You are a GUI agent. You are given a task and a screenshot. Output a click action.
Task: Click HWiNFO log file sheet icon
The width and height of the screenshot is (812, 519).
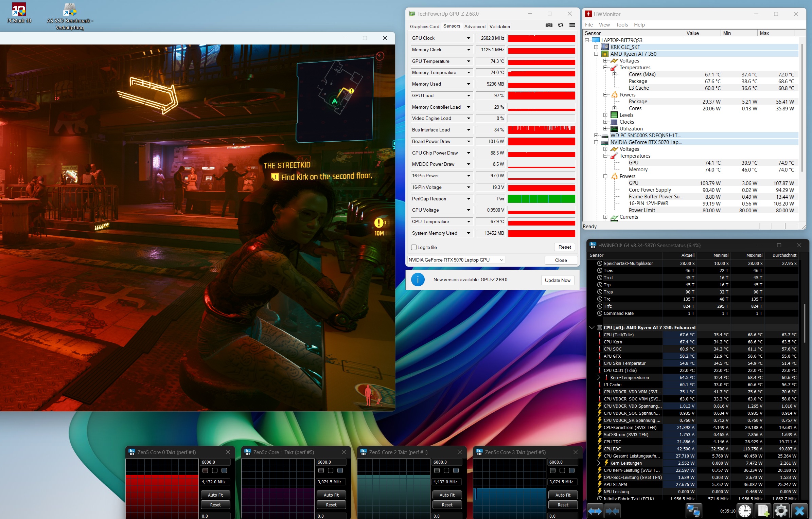pos(763,511)
